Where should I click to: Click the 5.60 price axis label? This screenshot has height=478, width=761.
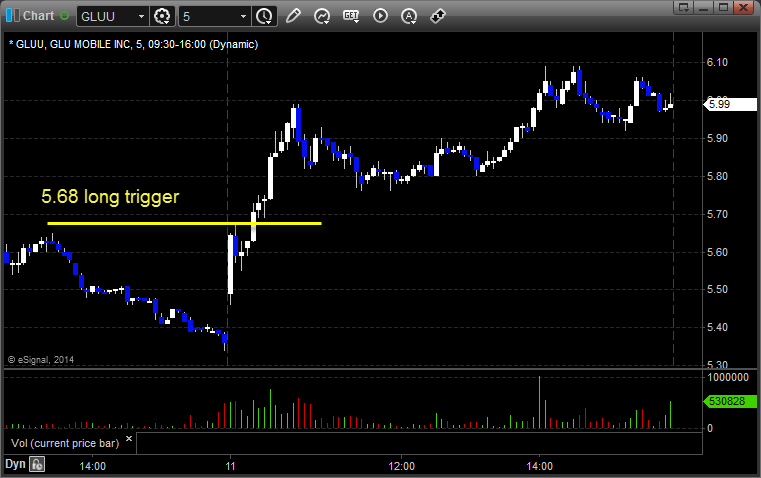tap(717, 252)
